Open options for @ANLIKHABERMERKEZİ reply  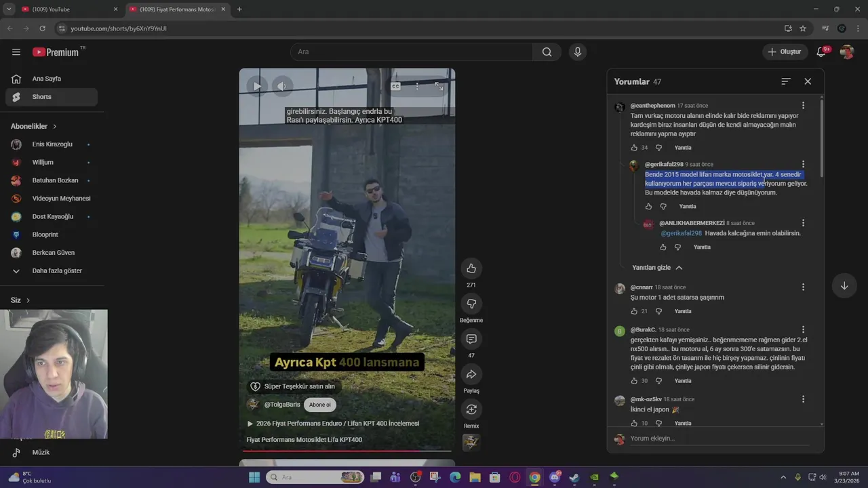(x=803, y=223)
